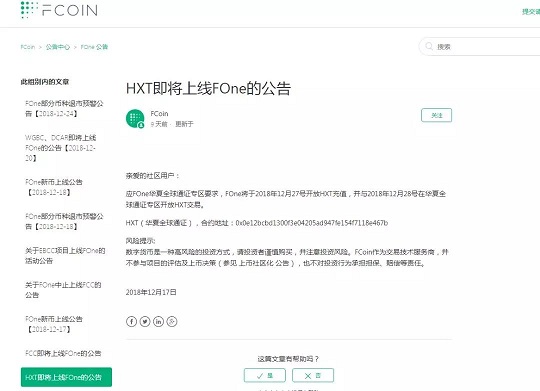The height and width of the screenshot is (391, 540).
Task: Open FOne新币上线公告 2018-12-18 article
Action: [x=54, y=187]
